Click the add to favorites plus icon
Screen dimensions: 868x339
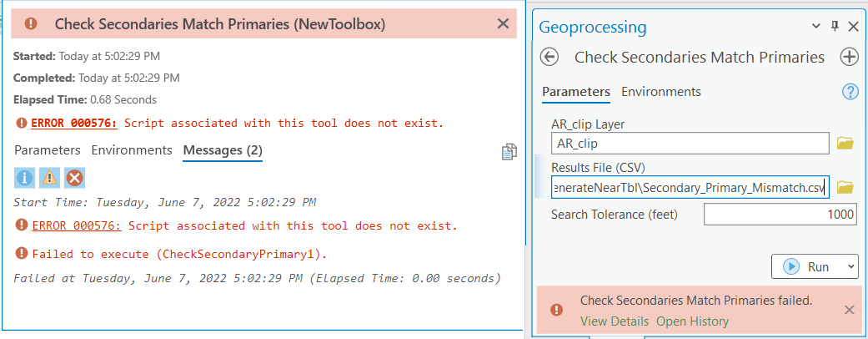click(x=849, y=57)
